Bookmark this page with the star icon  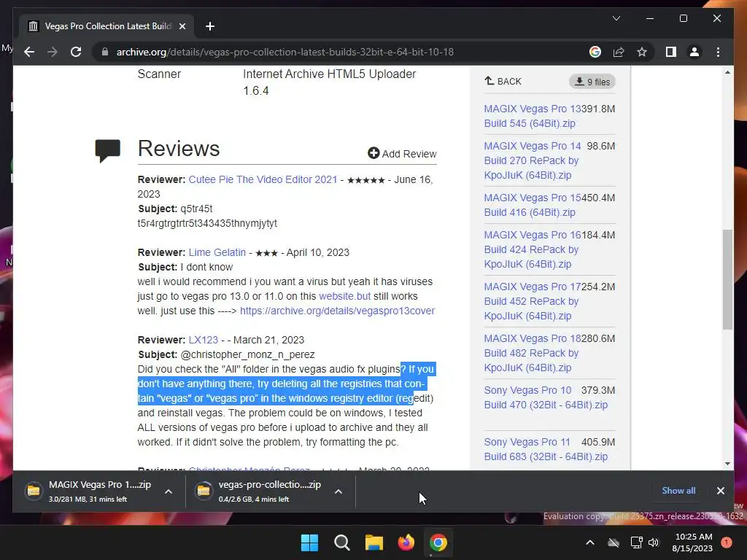point(642,52)
